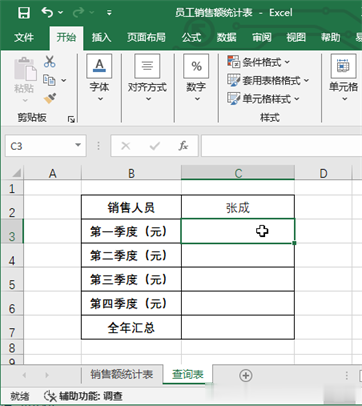Click the Format Painter brush icon
The height and width of the screenshot is (406, 362).
pos(50,98)
